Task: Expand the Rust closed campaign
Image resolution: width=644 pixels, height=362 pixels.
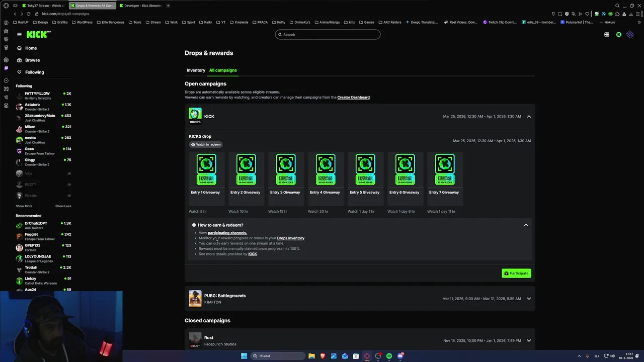Action: click(529, 340)
